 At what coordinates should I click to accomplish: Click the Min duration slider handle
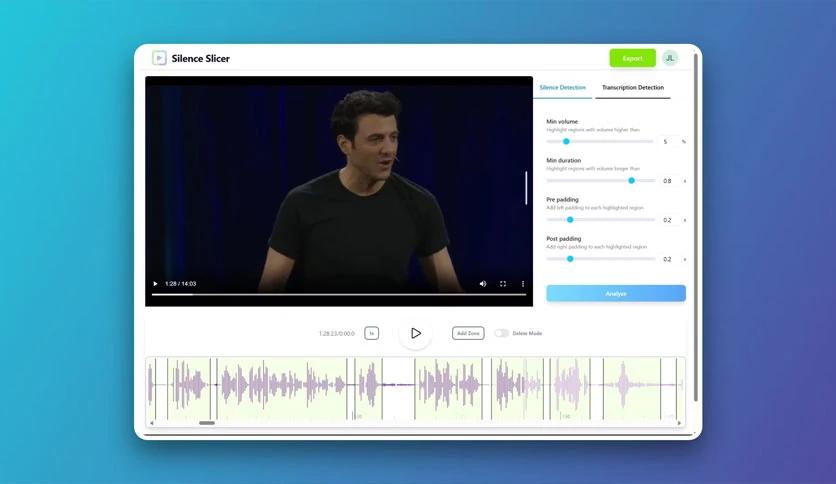pyautogui.click(x=631, y=181)
